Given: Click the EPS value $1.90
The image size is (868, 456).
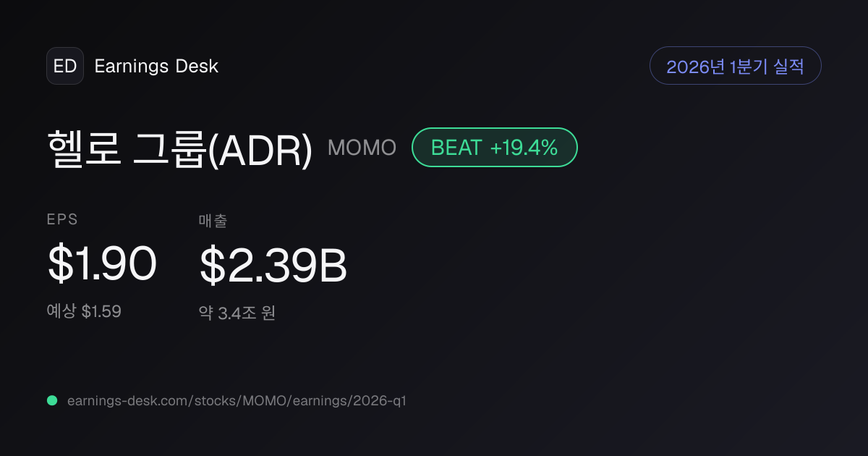Looking at the screenshot, I should point(102,263).
